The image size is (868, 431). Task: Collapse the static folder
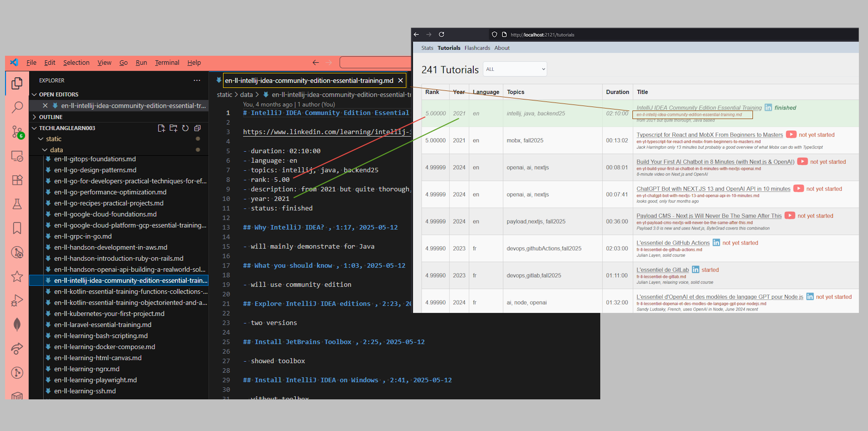click(41, 139)
